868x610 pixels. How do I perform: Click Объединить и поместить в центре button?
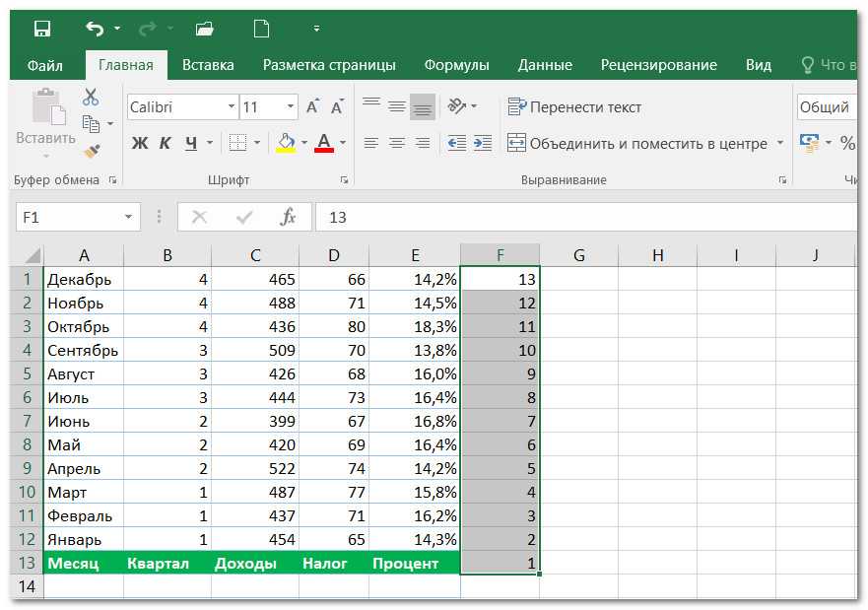click(636, 143)
